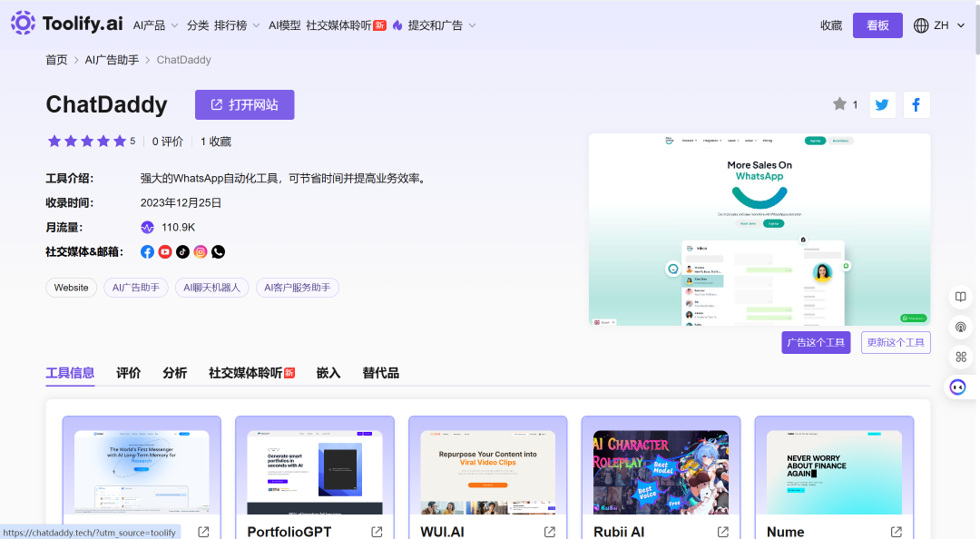
Task: Click the AI客户服务助手 tag
Action: (298, 288)
